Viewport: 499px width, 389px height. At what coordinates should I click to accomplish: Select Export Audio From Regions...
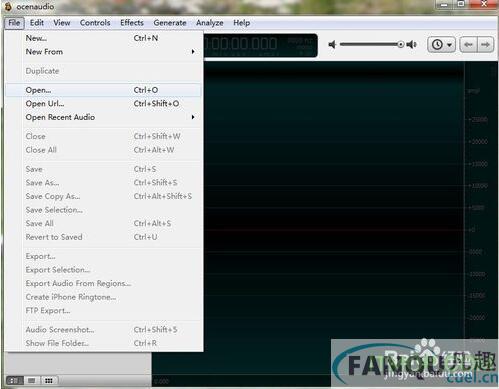pyautogui.click(x=103, y=284)
